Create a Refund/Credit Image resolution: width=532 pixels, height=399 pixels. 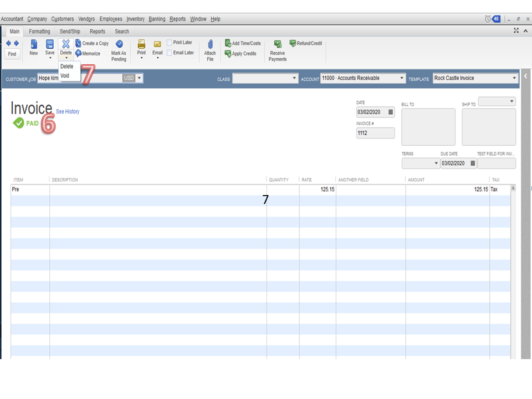coord(306,43)
